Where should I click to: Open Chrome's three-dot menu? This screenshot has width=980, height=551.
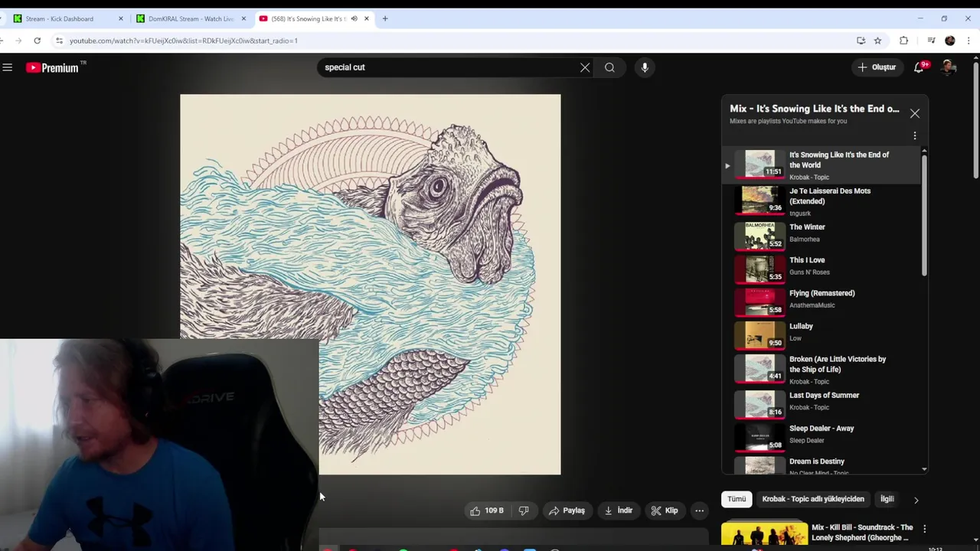click(969, 41)
